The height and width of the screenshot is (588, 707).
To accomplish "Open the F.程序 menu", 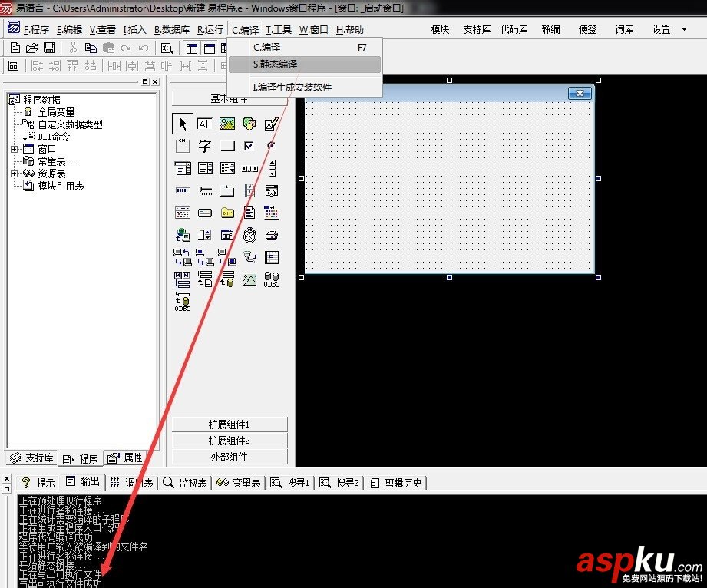I will click(36, 30).
